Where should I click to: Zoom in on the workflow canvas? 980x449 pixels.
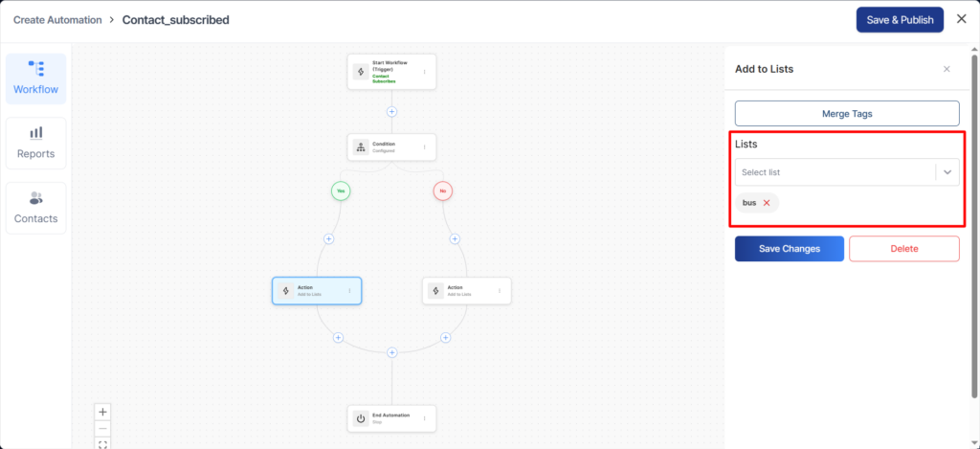[103, 412]
